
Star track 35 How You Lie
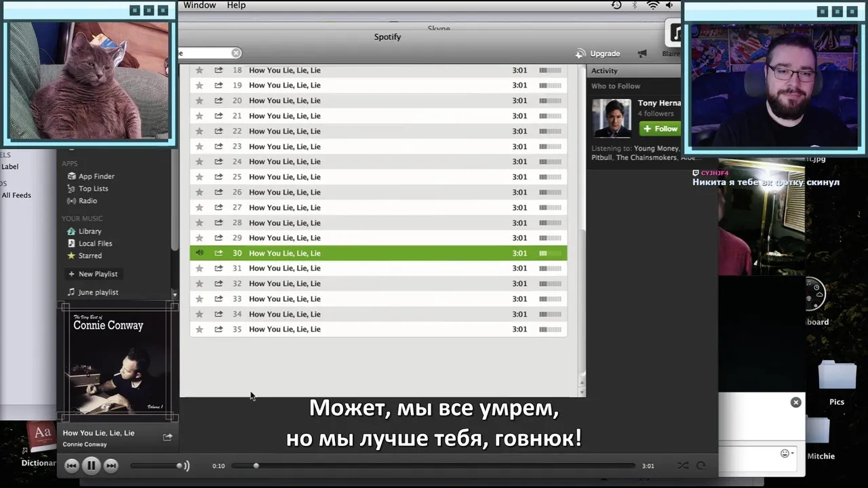[199, 329]
